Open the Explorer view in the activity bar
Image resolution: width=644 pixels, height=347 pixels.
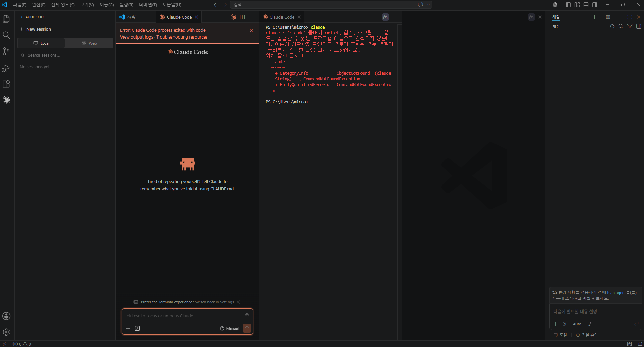pyautogui.click(x=6, y=19)
